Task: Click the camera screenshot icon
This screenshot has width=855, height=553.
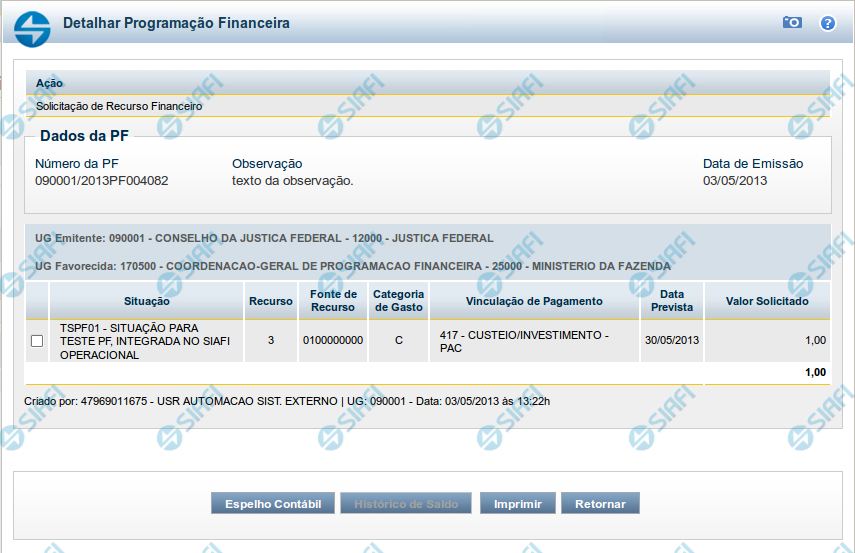Action: (x=792, y=23)
